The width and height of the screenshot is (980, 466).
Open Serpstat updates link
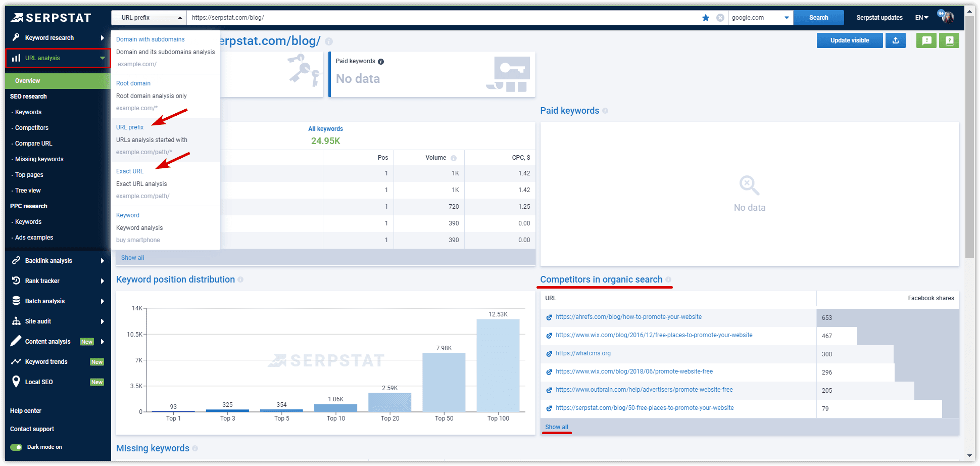(879, 18)
